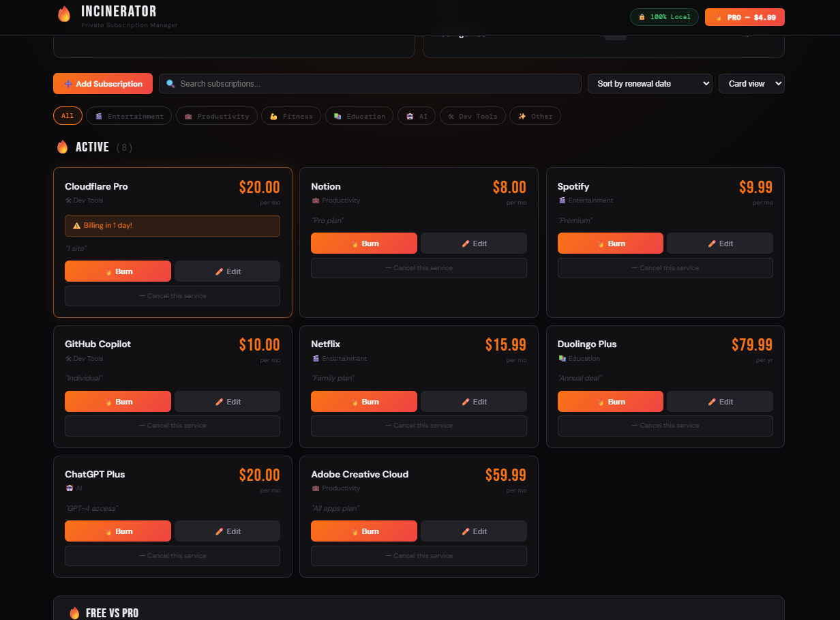
Task: Click the "GPT-4 access" note text
Action: [x=91, y=508]
